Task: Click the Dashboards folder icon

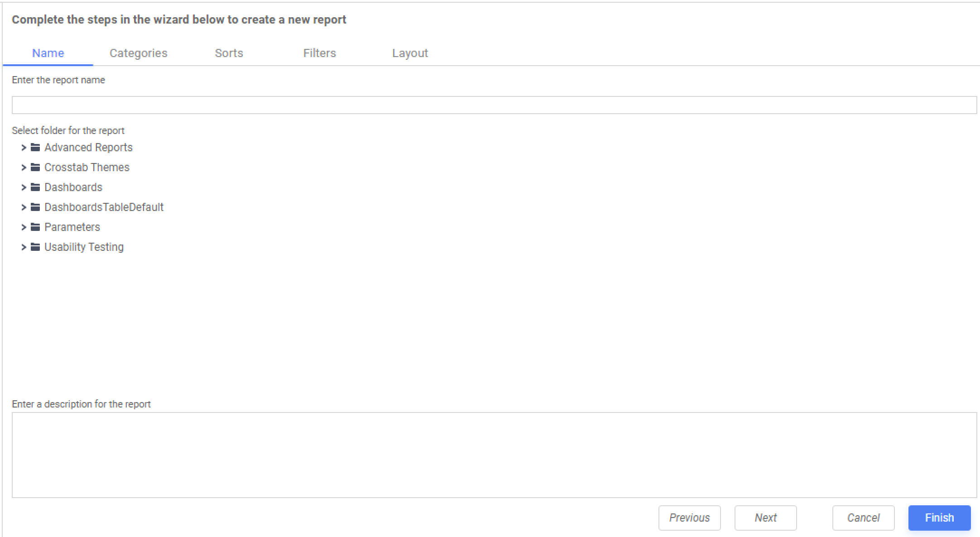Action: point(35,187)
